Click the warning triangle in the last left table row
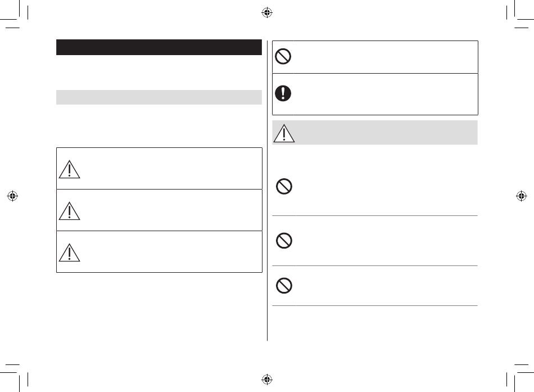The width and height of the screenshot is (534, 392). coord(70,253)
